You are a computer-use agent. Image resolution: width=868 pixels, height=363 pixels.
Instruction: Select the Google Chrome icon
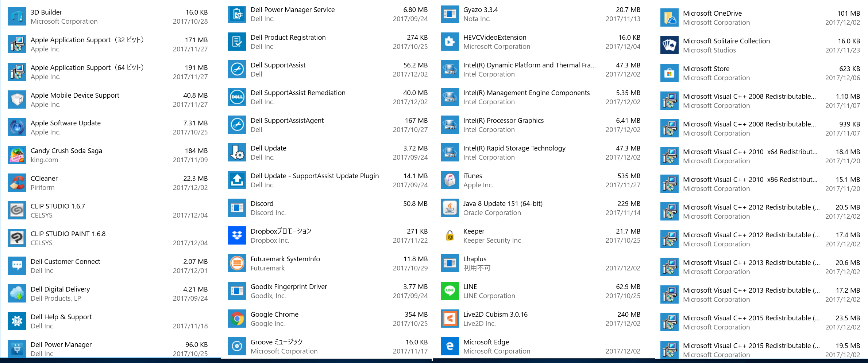pyautogui.click(x=237, y=319)
